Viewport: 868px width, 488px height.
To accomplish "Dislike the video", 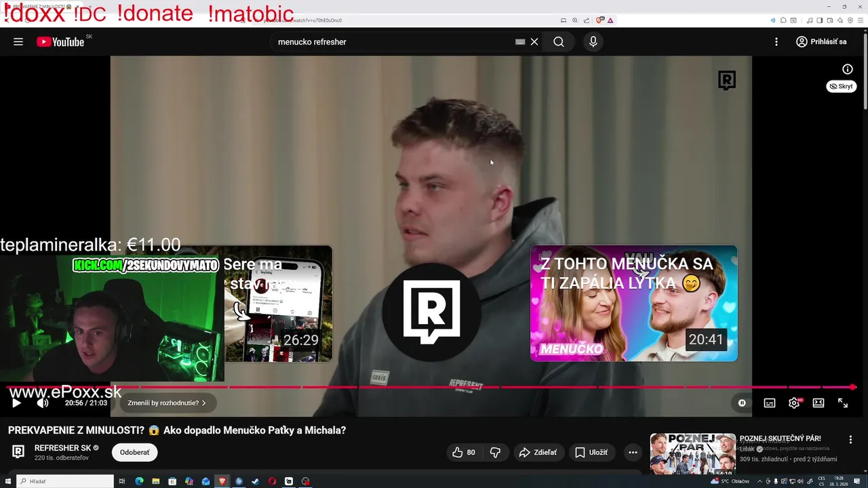I will [496, 452].
